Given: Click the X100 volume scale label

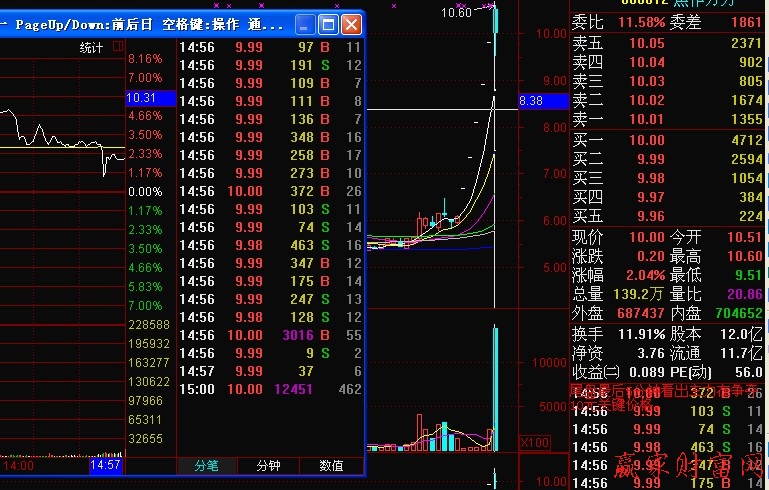Looking at the screenshot, I should click(536, 442).
